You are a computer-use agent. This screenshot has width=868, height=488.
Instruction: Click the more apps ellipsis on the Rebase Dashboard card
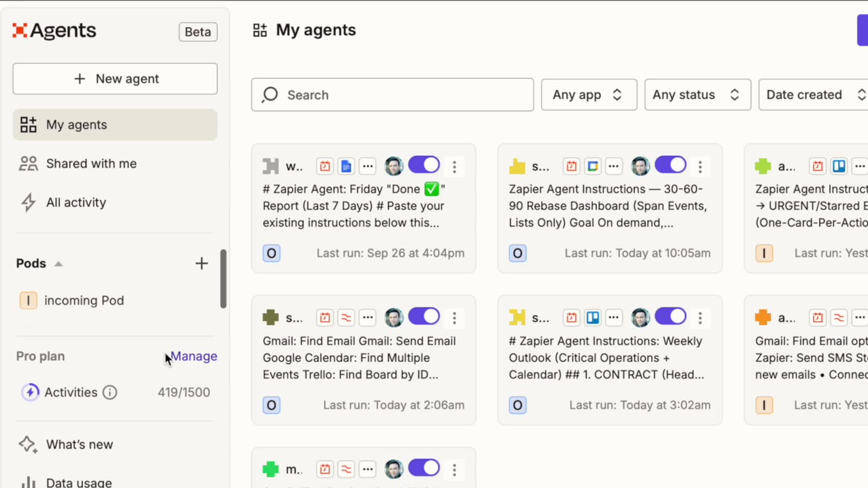coord(613,166)
